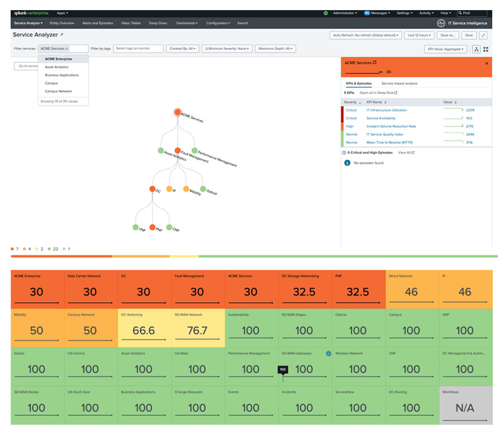Close the ACME Services side panel
Image resolution: width=504 pixels, height=436 pixels.
point(487,63)
